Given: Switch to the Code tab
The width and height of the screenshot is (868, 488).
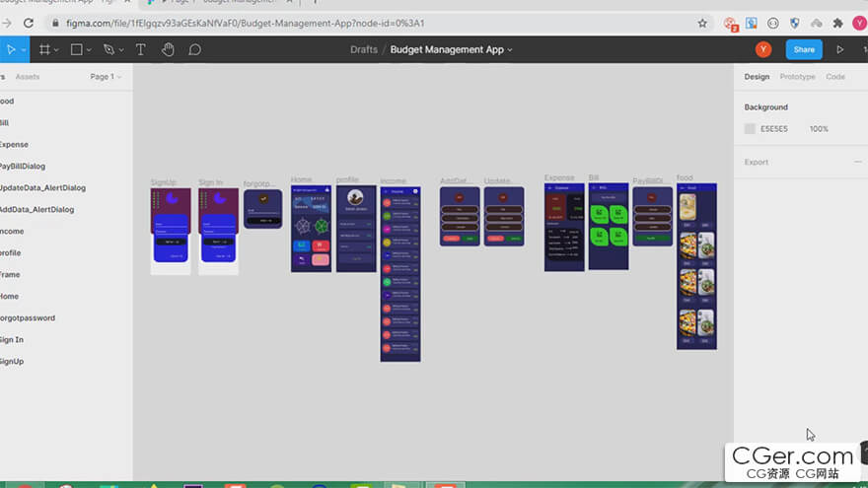Looking at the screenshot, I should [834, 77].
